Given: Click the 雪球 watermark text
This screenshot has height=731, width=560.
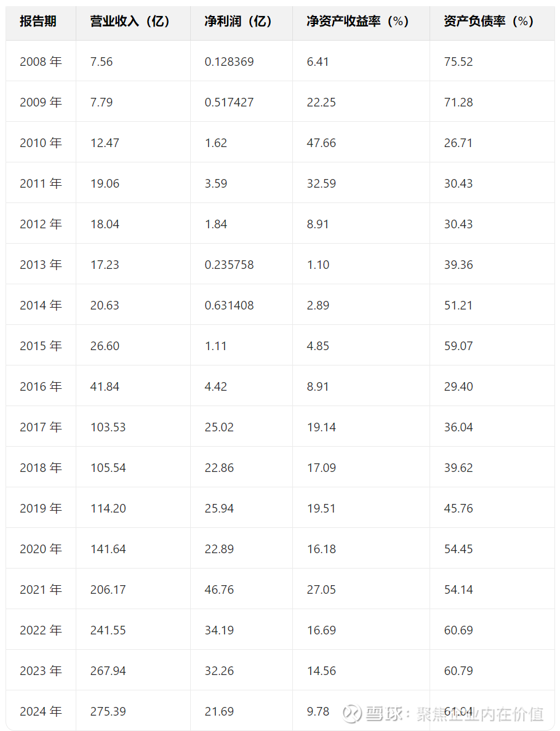Looking at the screenshot, I should tap(384, 714).
